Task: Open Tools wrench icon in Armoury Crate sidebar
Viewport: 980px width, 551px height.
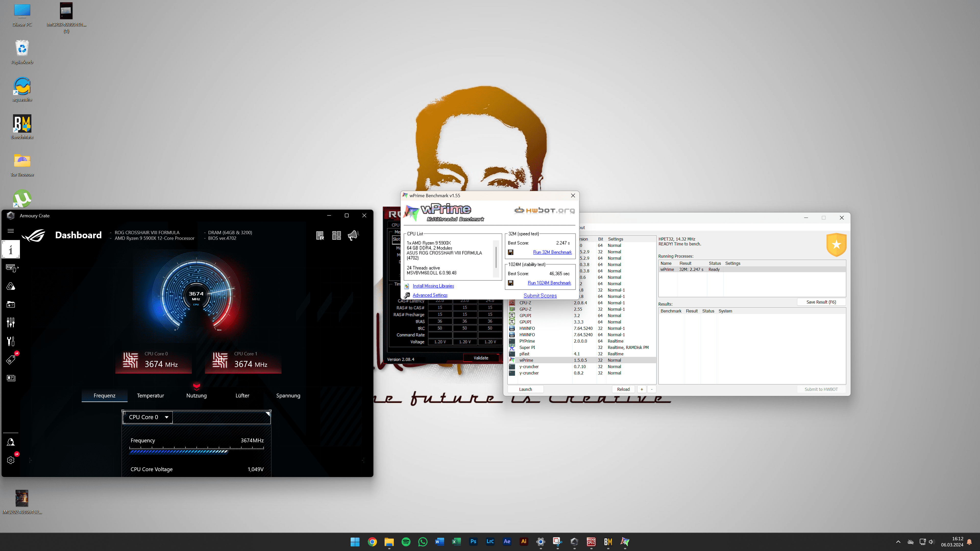Action: click(x=11, y=341)
